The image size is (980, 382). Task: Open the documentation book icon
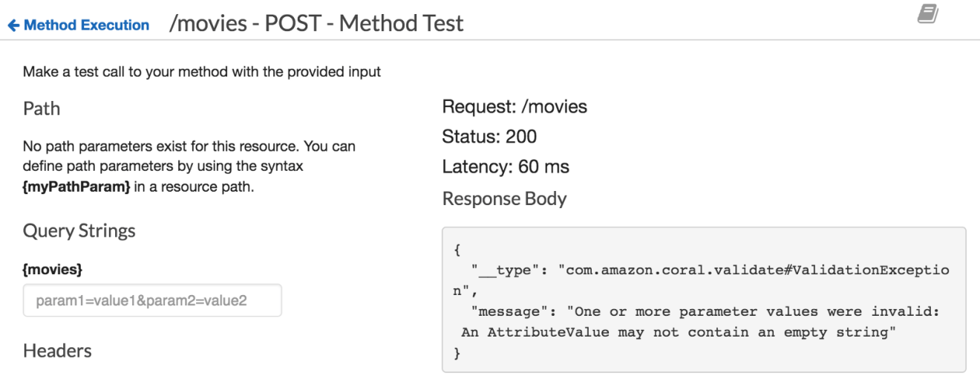click(x=929, y=13)
